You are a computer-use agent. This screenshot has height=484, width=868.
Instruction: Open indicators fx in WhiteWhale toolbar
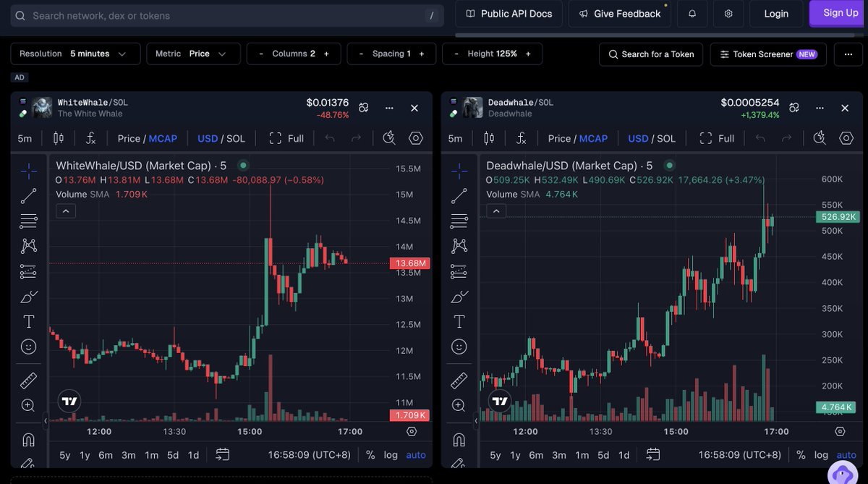pyautogui.click(x=90, y=138)
